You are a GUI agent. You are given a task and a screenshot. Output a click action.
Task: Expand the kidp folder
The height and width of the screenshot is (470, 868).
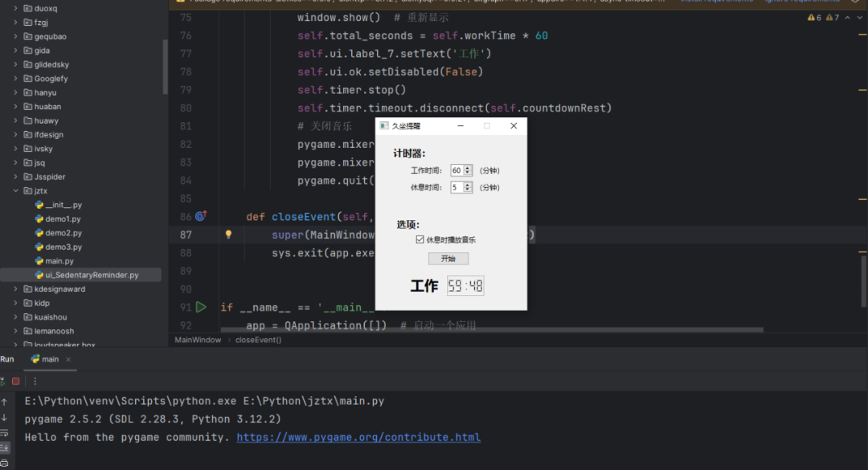15,303
